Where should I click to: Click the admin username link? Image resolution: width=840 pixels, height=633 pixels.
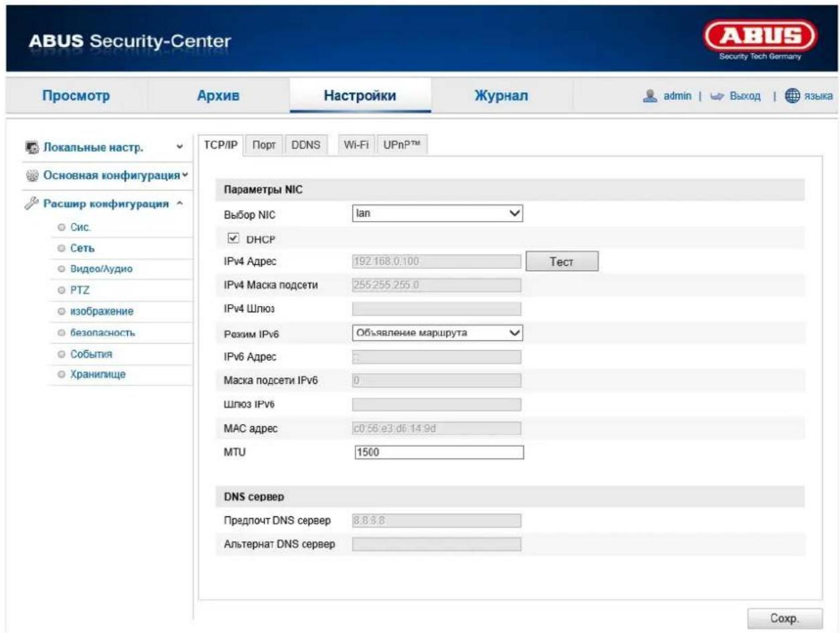coord(677,97)
